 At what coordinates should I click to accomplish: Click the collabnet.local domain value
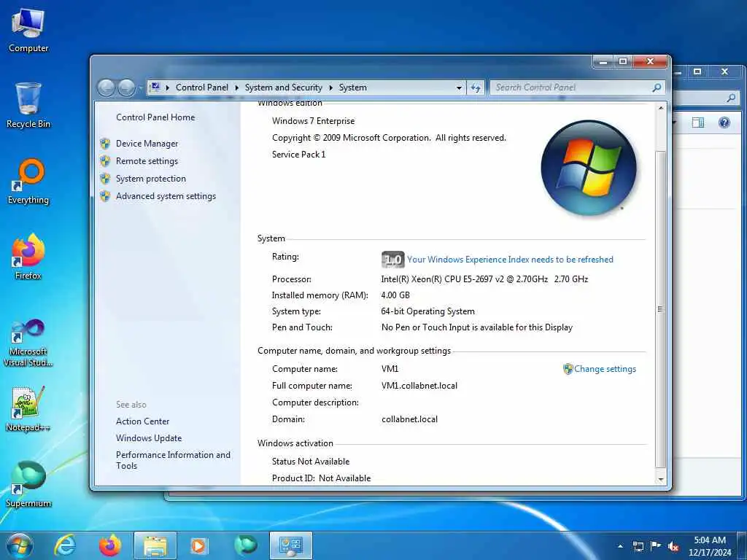pyautogui.click(x=409, y=419)
